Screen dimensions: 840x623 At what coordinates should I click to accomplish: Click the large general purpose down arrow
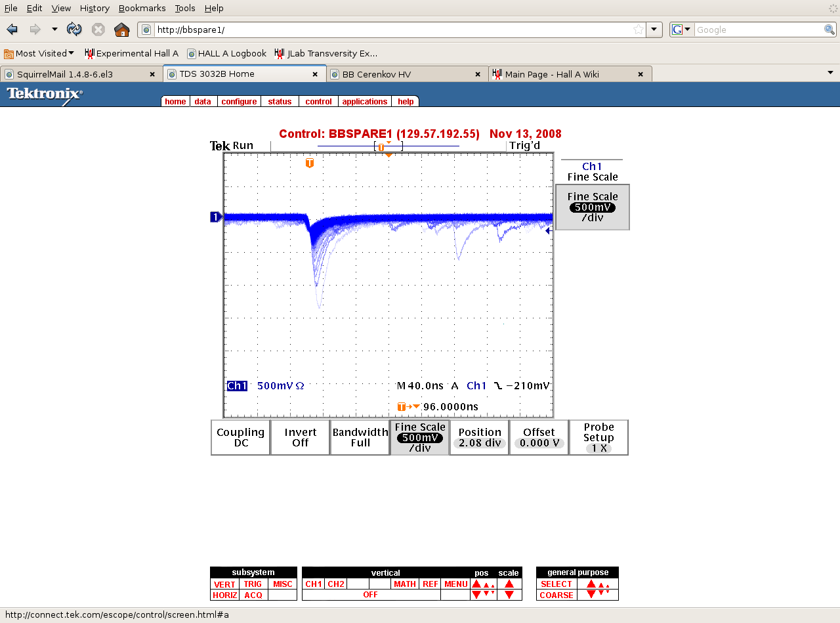(x=591, y=595)
